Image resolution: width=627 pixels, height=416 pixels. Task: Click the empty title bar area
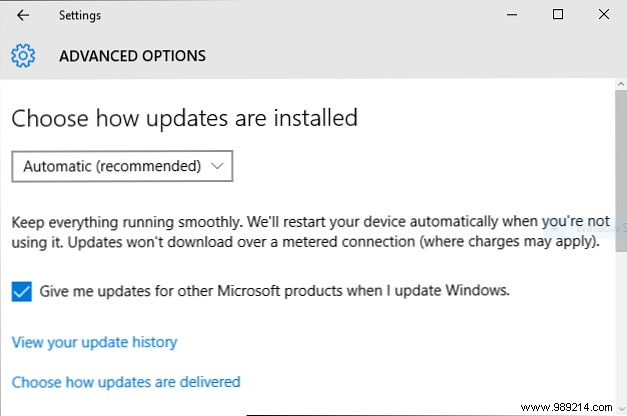tap(300, 15)
